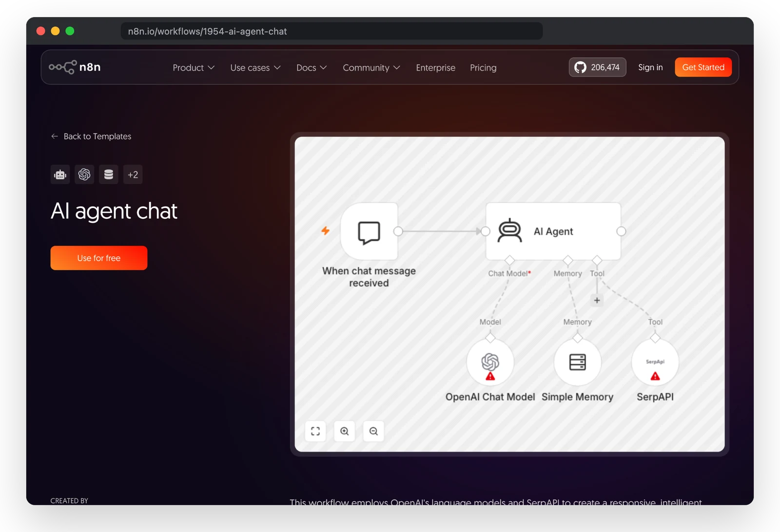Click the Get Started button
Viewport: 780px width, 532px height.
[703, 67]
